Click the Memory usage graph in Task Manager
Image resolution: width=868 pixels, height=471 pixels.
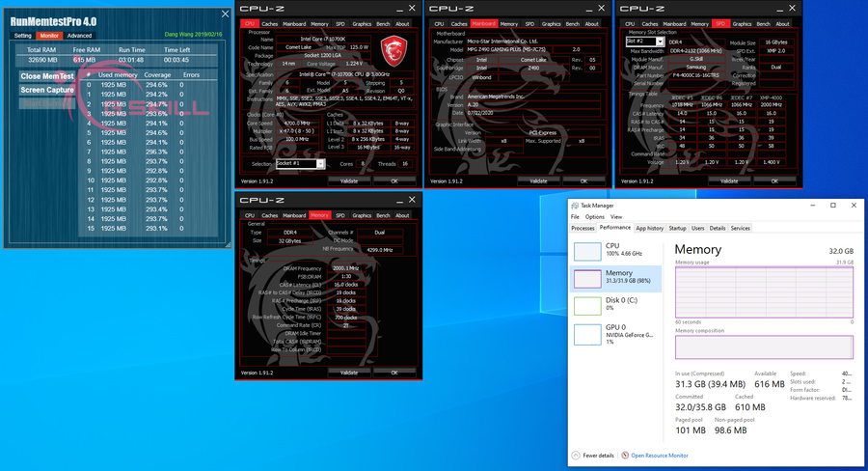(764, 292)
